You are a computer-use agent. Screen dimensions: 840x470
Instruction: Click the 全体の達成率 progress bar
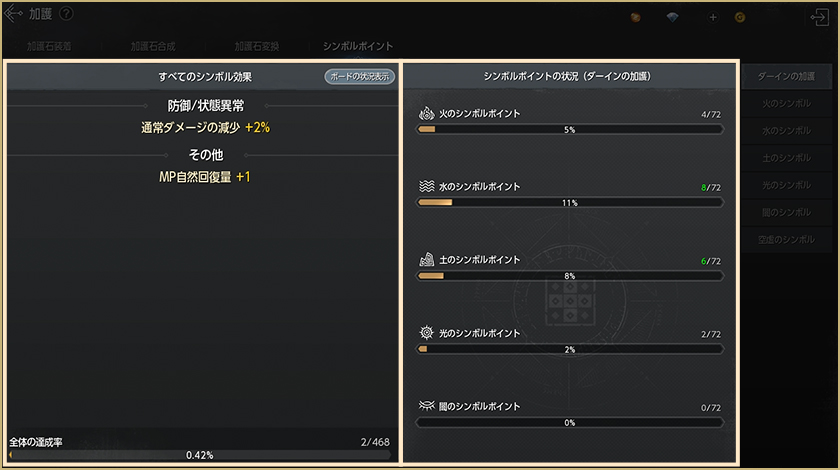pyautogui.click(x=200, y=454)
